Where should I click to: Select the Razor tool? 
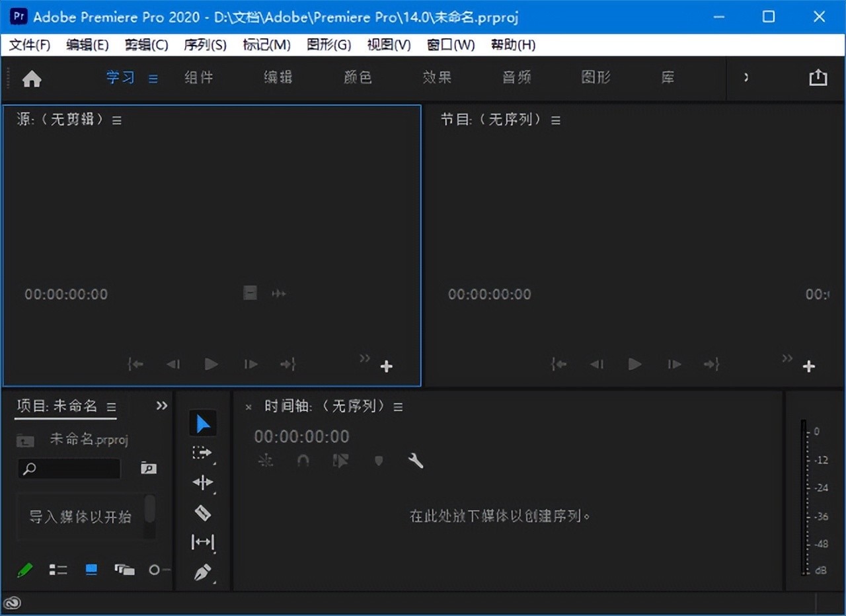(202, 512)
